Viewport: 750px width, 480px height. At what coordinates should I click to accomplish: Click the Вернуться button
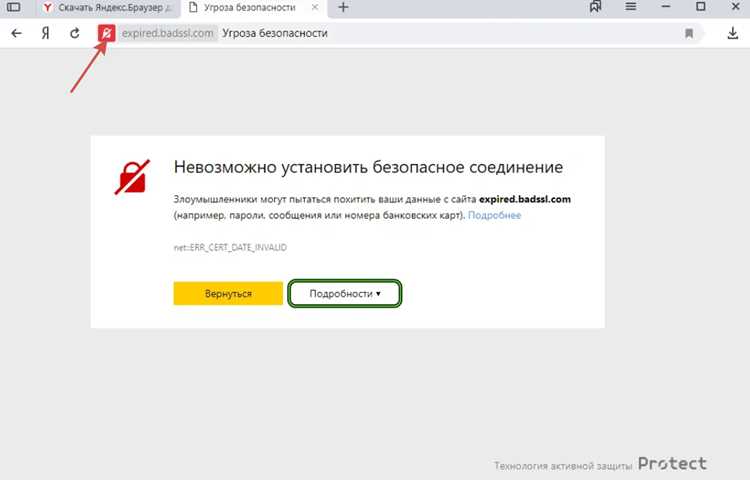(228, 293)
